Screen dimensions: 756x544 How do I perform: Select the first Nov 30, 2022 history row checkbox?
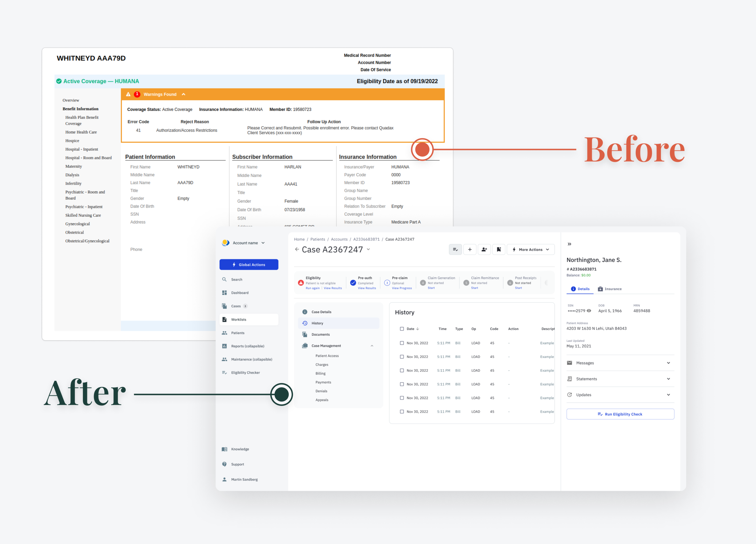pyautogui.click(x=402, y=343)
